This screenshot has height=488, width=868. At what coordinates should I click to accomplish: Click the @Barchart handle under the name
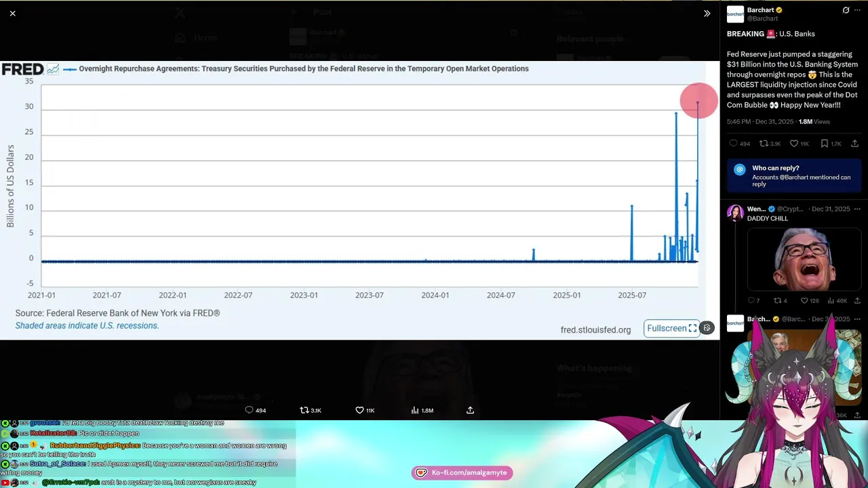coord(762,19)
